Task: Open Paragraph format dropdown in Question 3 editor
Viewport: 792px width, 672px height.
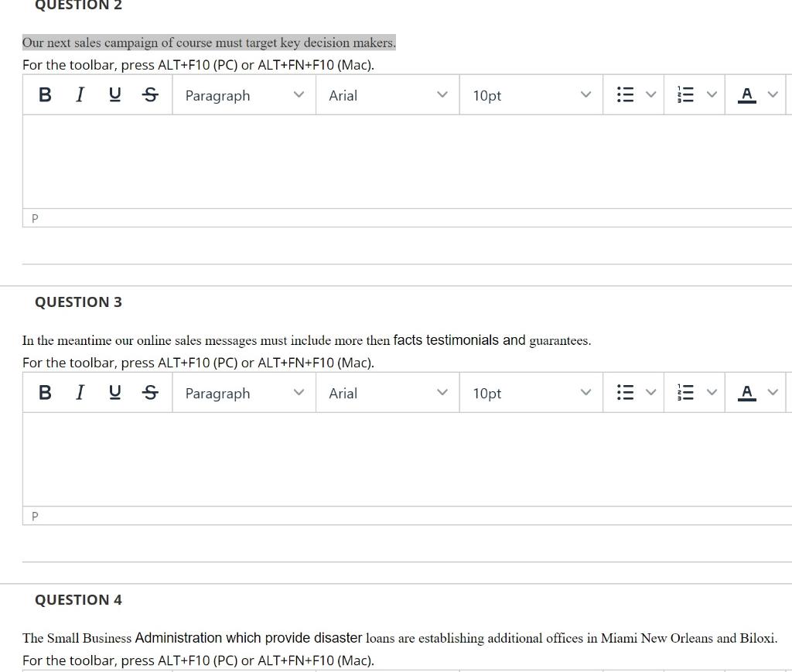Action: coord(244,393)
